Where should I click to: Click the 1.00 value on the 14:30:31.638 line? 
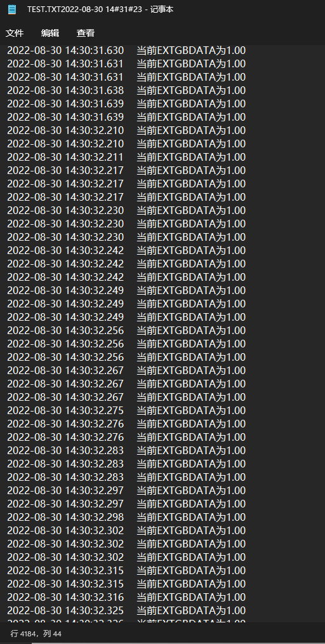[x=236, y=90]
